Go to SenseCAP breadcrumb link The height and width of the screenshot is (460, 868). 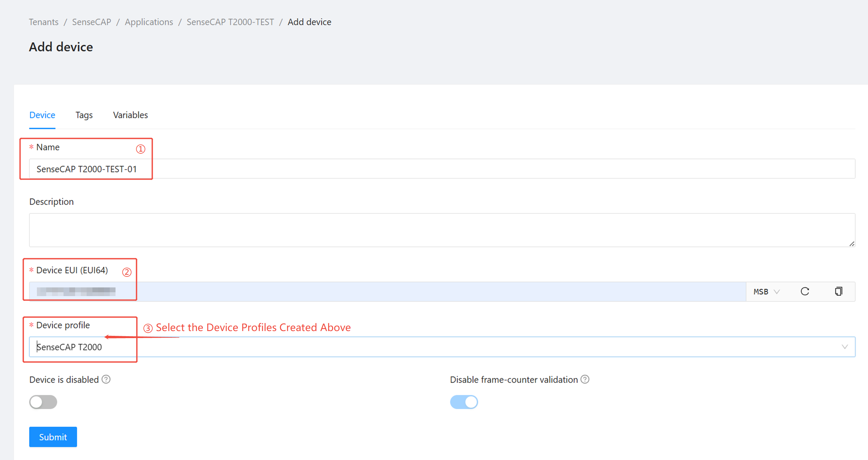(x=91, y=22)
